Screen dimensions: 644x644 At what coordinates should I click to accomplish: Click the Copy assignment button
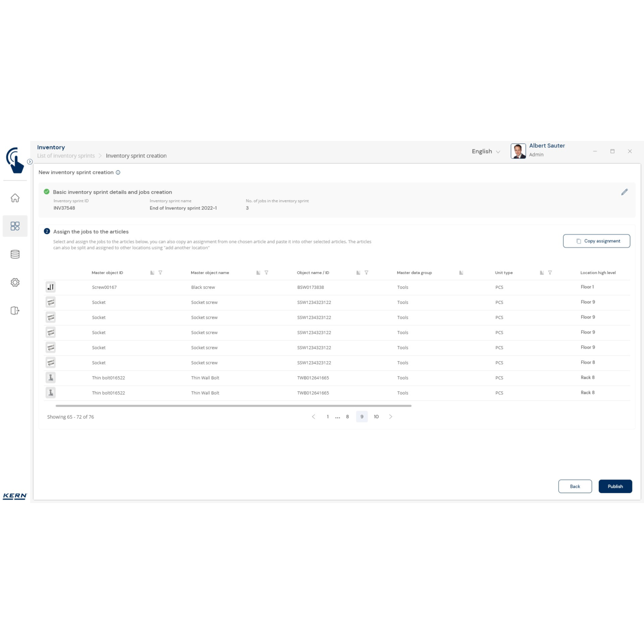point(596,240)
